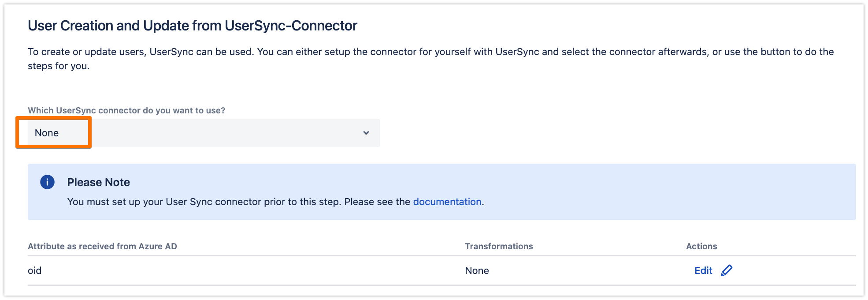
Task: Open the documentation link
Action: [447, 202]
